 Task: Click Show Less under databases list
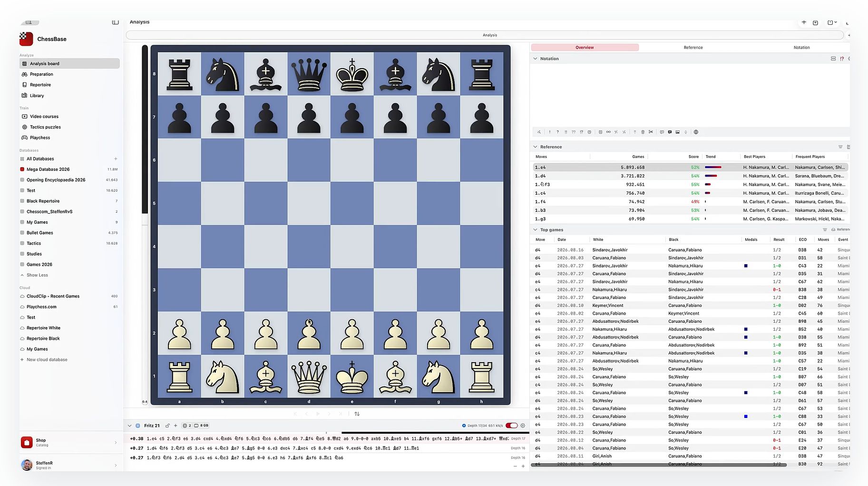[x=37, y=275]
